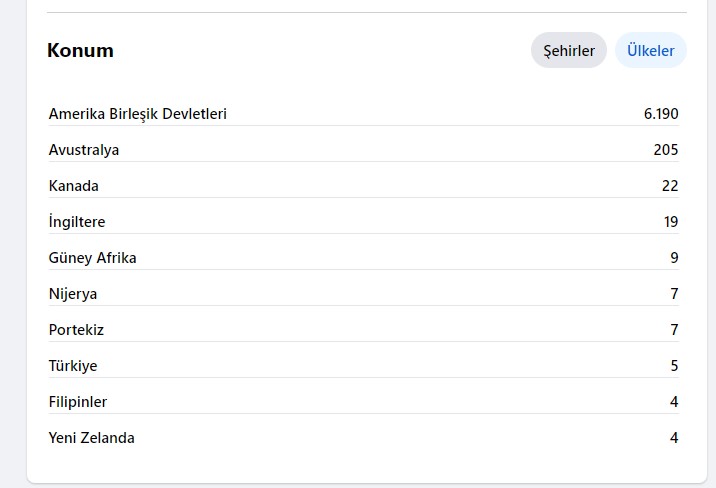The width and height of the screenshot is (716, 488).
Task: Click the 4 value in Yeni Zelanda row
Action: pos(674,438)
